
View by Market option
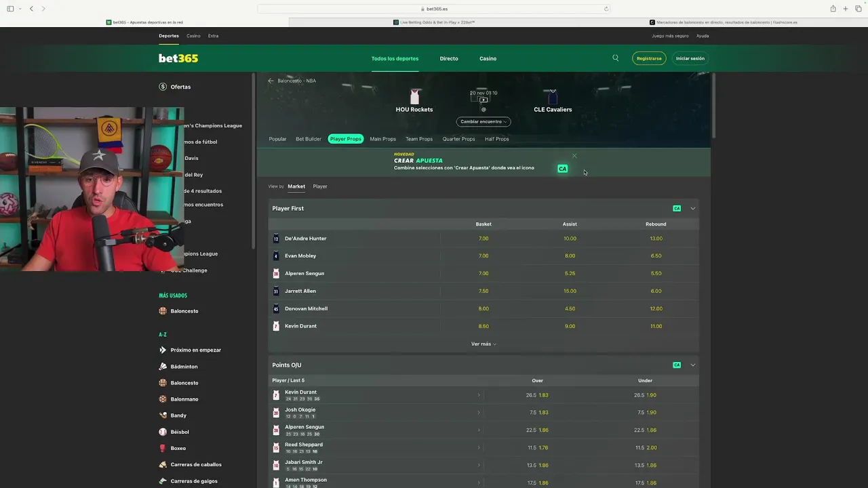tap(296, 186)
